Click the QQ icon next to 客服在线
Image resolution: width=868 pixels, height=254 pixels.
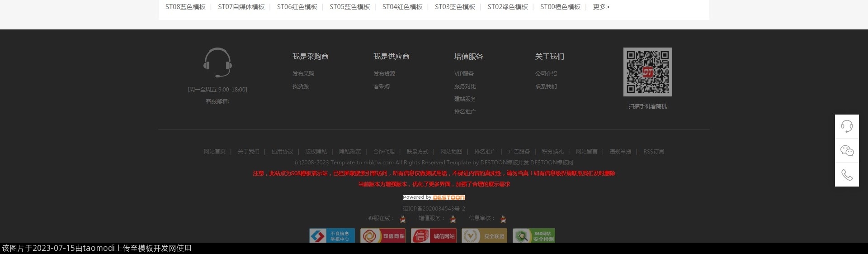point(402,219)
